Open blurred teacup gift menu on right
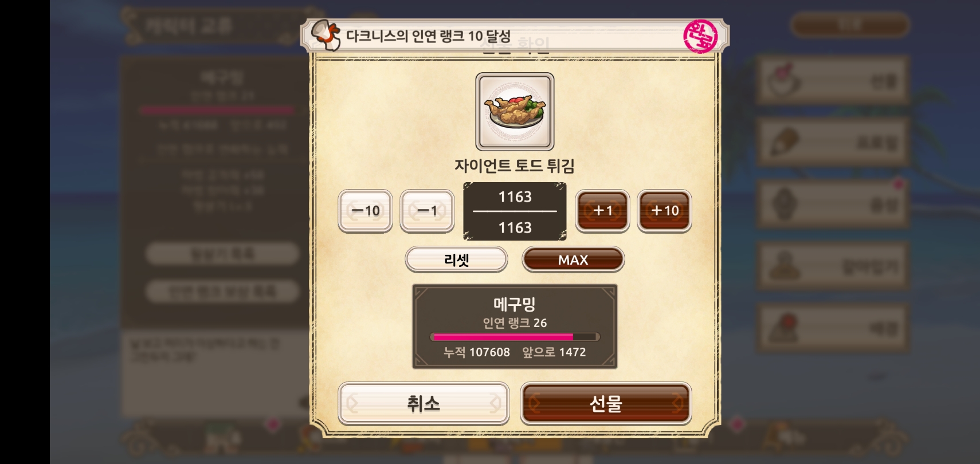This screenshot has width=980, height=464. coord(833,80)
